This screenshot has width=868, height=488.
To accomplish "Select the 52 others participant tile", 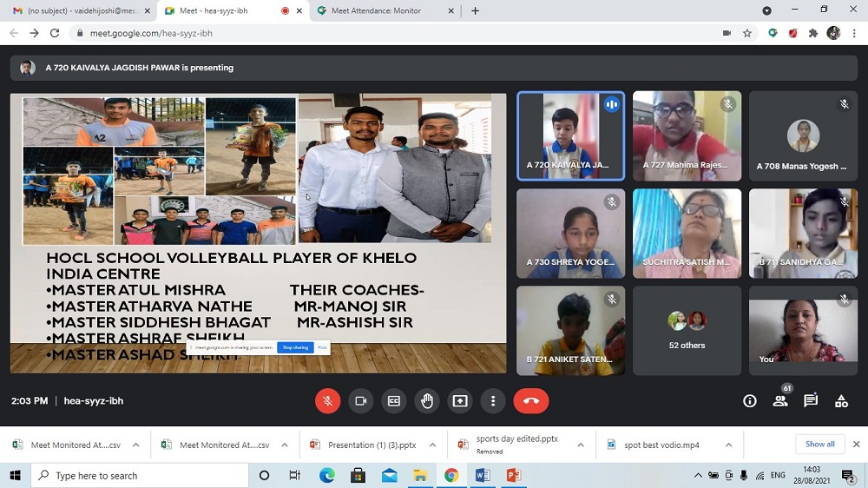I will (687, 331).
